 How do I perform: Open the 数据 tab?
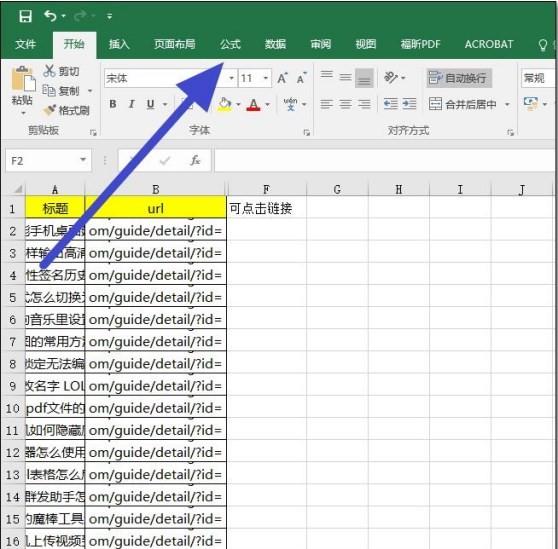tap(275, 44)
